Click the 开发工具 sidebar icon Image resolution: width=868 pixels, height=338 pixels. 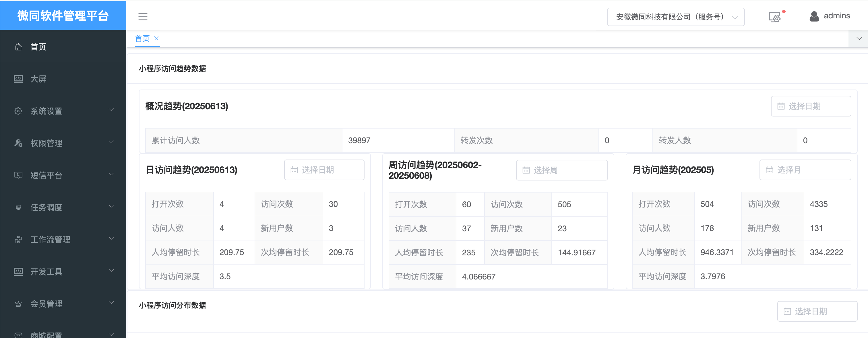click(19, 272)
